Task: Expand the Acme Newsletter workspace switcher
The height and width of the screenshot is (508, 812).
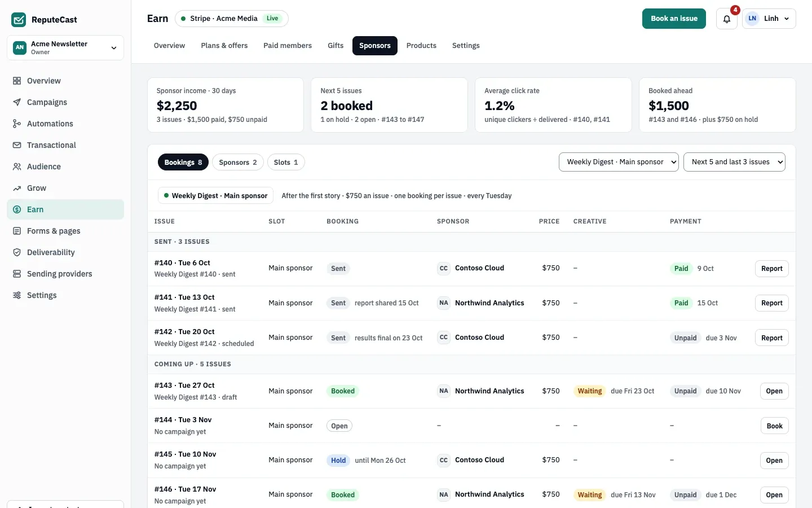Action: click(x=65, y=48)
